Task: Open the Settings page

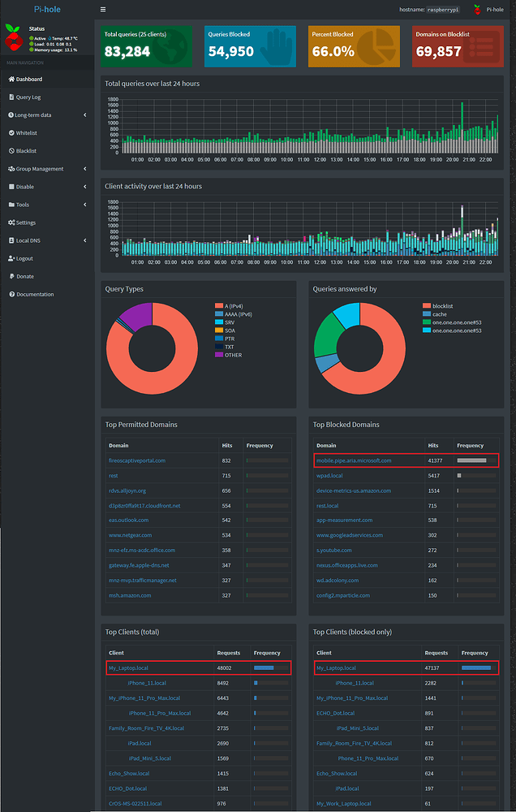Action: [x=47, y=222]
